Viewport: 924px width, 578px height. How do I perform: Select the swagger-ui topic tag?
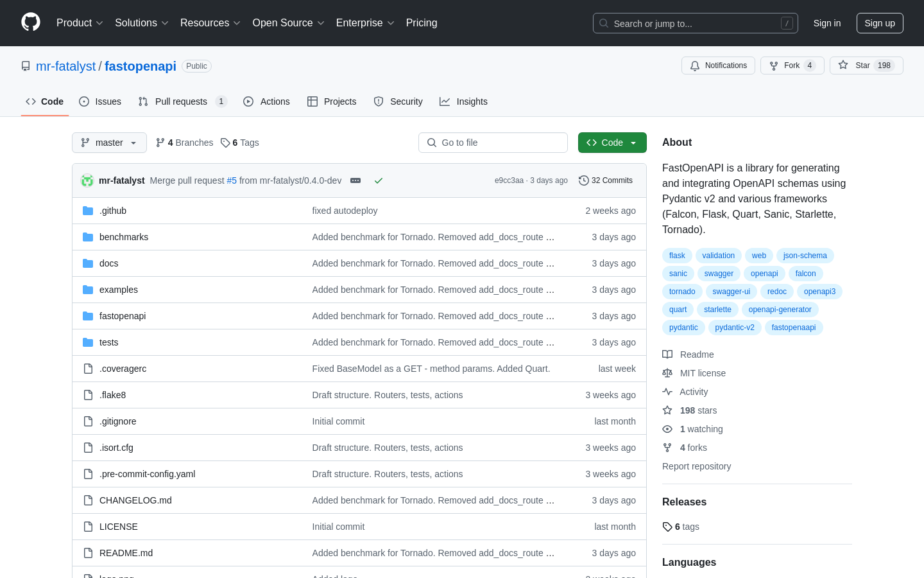point(731,292)
